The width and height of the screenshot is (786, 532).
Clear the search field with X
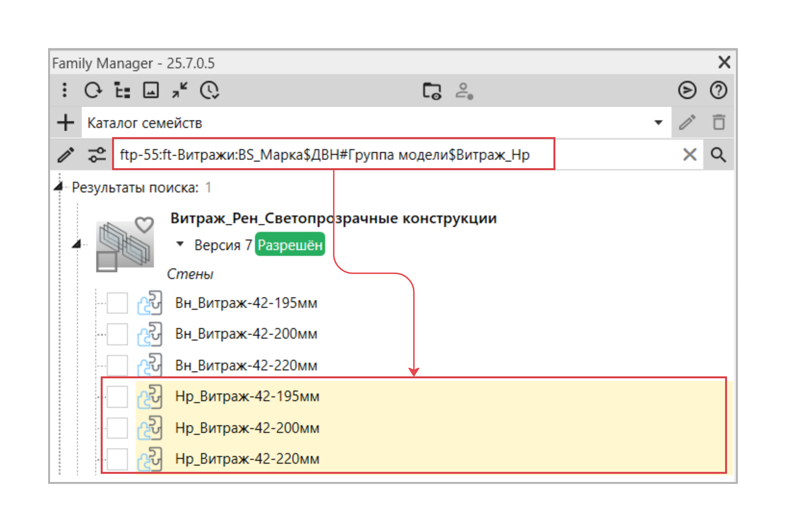(690, 155)
